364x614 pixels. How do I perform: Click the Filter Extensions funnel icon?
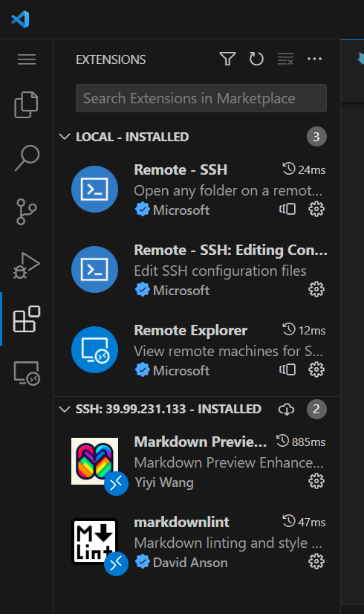point(227,59)
